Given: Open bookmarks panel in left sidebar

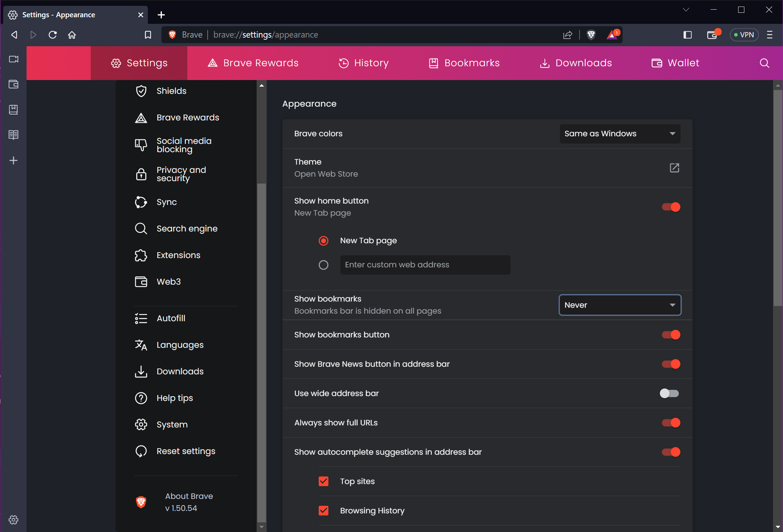Looking at the screenshot, I should click(x=13, y=110).
